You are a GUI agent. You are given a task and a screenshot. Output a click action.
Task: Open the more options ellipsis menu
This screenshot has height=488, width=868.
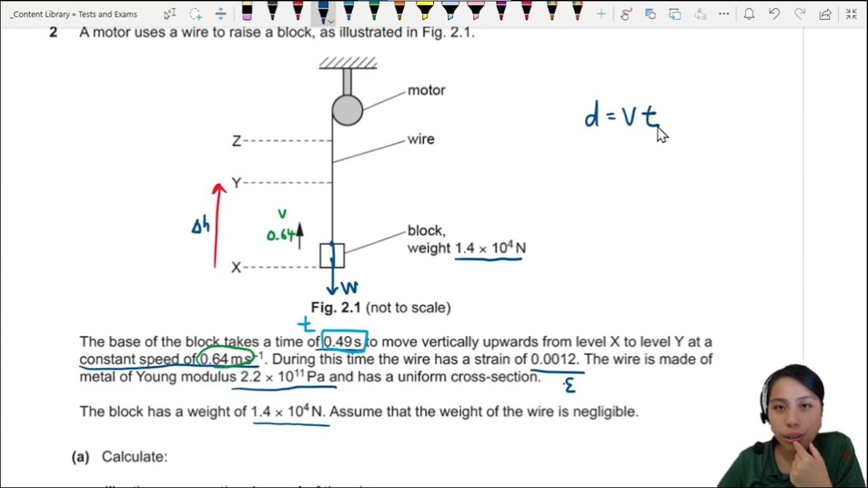pos(724,14)
